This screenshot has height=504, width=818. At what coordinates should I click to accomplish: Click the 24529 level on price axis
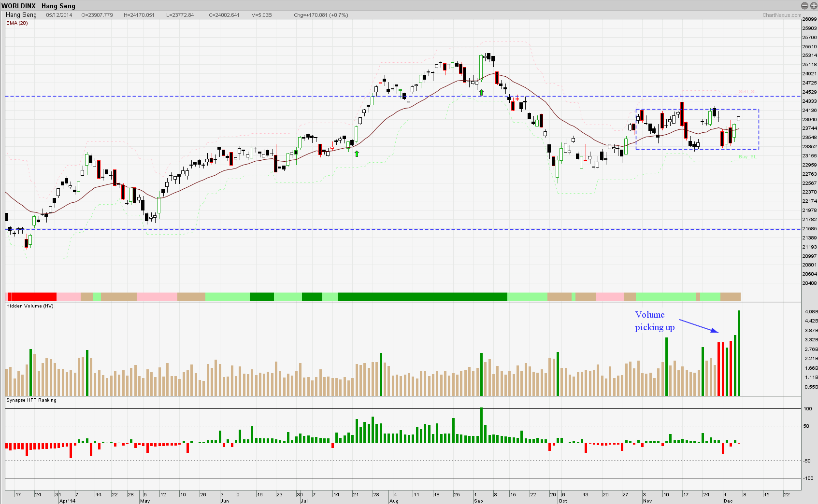[809, 92]
